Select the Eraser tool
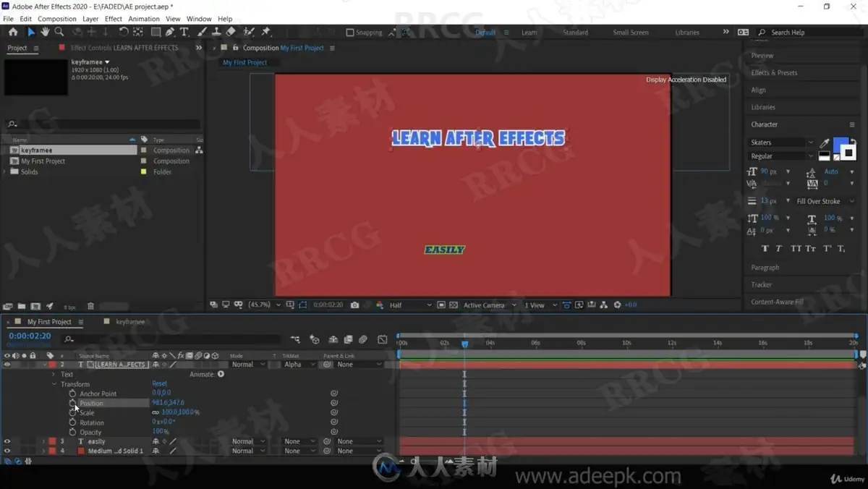The height and width of the screenshot is (489, 868). [x=231, y=32]
